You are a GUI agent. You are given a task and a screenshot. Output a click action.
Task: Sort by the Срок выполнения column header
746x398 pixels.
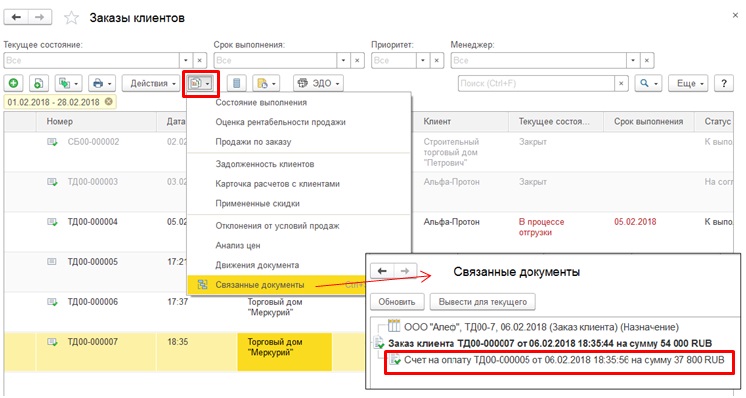pyautogui.click(x=648, y=122)
